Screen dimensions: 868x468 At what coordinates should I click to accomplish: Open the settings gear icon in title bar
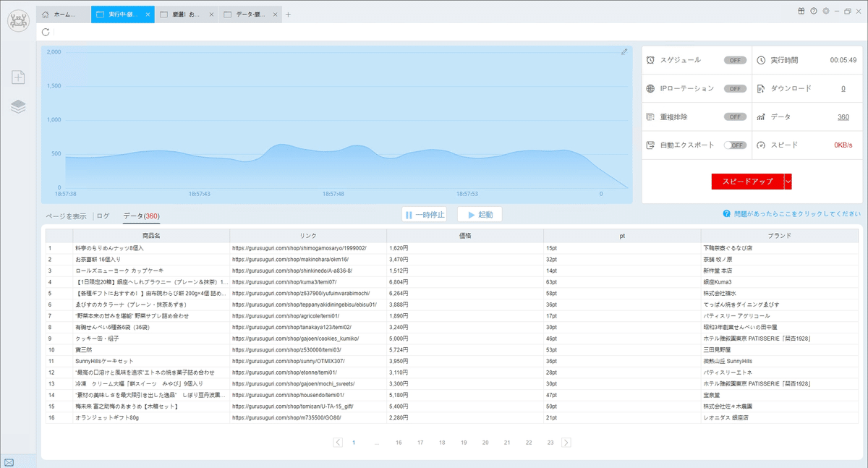(825, 11)
